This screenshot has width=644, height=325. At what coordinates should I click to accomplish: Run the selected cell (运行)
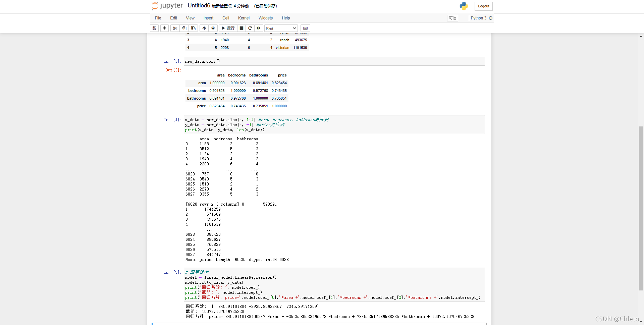click(228, 28)
